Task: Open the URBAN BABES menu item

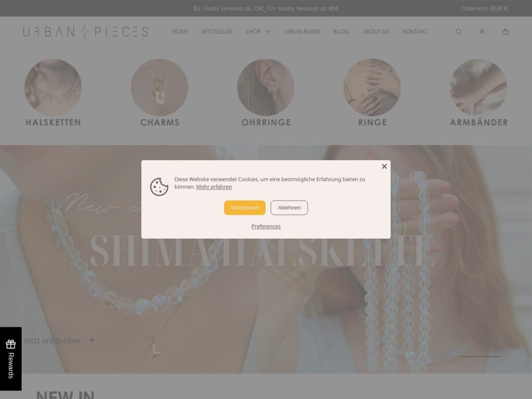Action: tap(302, 32)
